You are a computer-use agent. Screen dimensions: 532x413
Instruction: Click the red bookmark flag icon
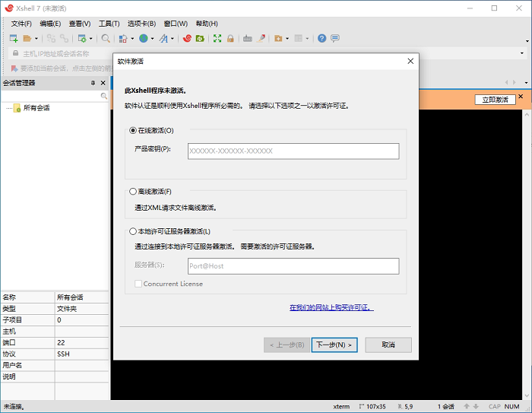coord(14,68)
